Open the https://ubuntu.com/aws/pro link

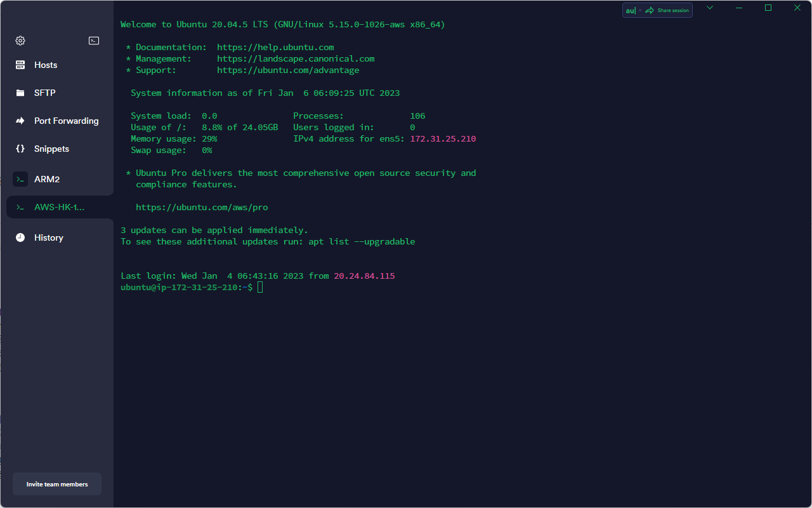[x=202, y=207]
